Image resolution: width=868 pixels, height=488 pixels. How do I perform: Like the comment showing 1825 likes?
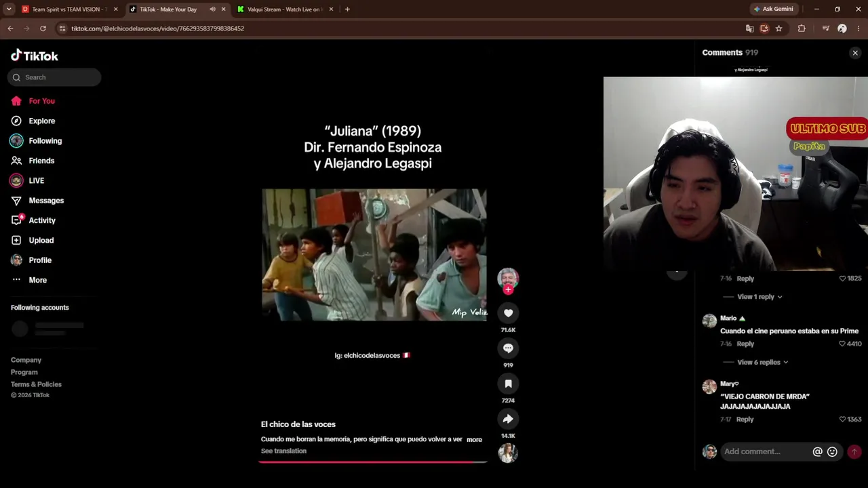[842, 279]
